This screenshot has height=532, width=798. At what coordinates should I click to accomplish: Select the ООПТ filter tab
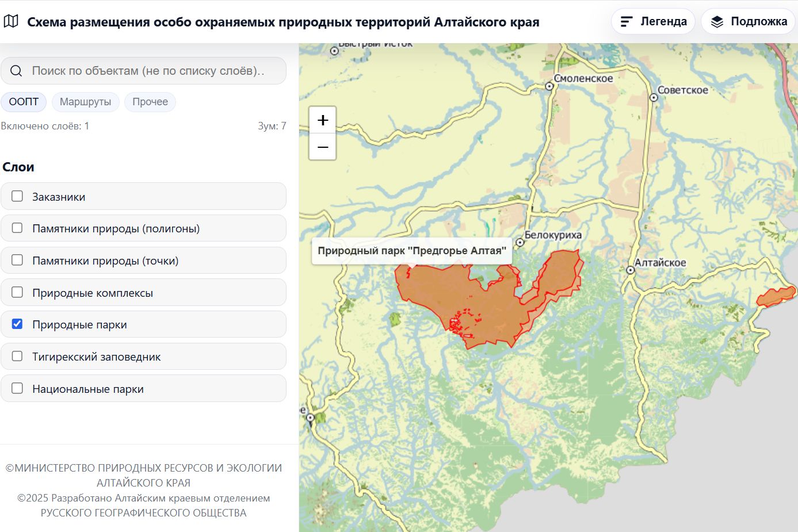[24, 102]
